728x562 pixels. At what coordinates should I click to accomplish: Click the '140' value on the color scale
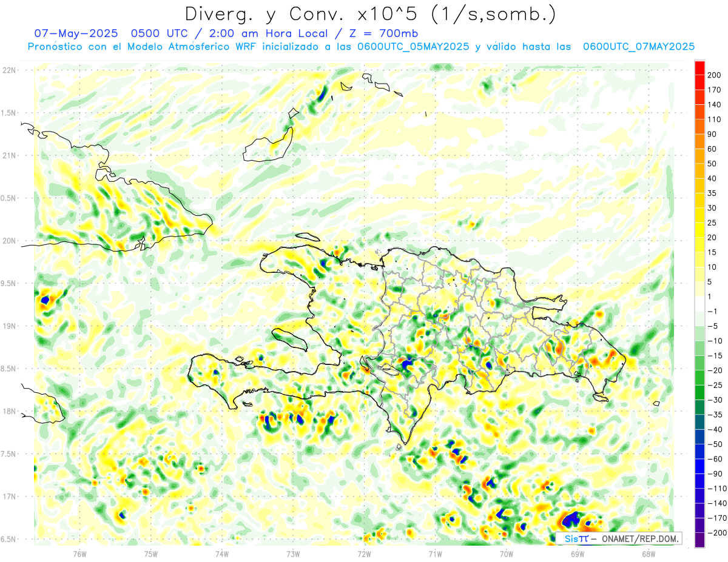pyautogui.click(x=713, y=104)
